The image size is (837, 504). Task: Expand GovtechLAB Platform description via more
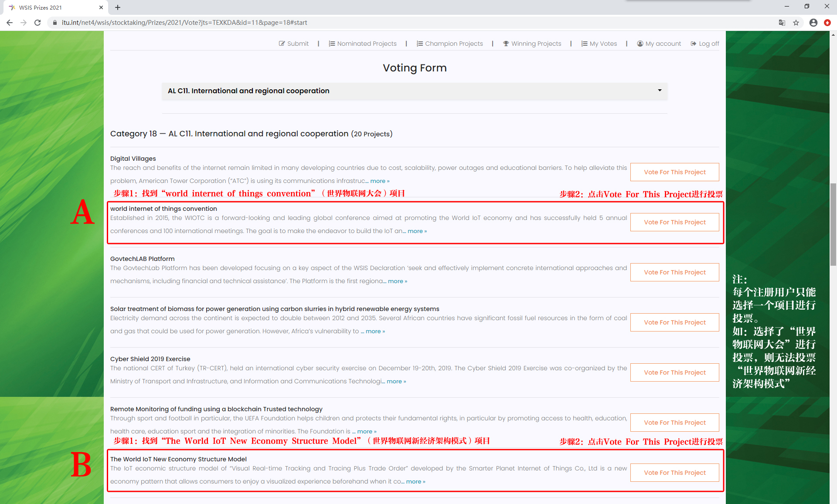click(x=397, y=281)
